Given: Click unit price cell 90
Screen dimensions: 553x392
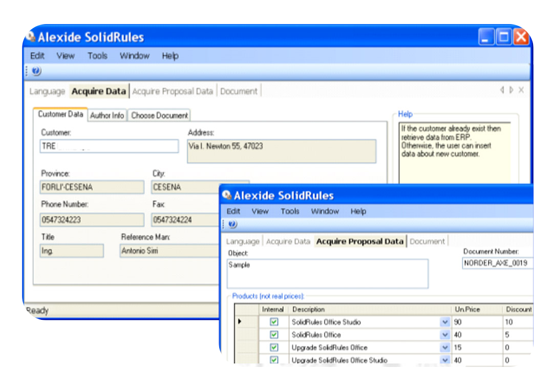Looking at the screenshot, I should [477, 322].
